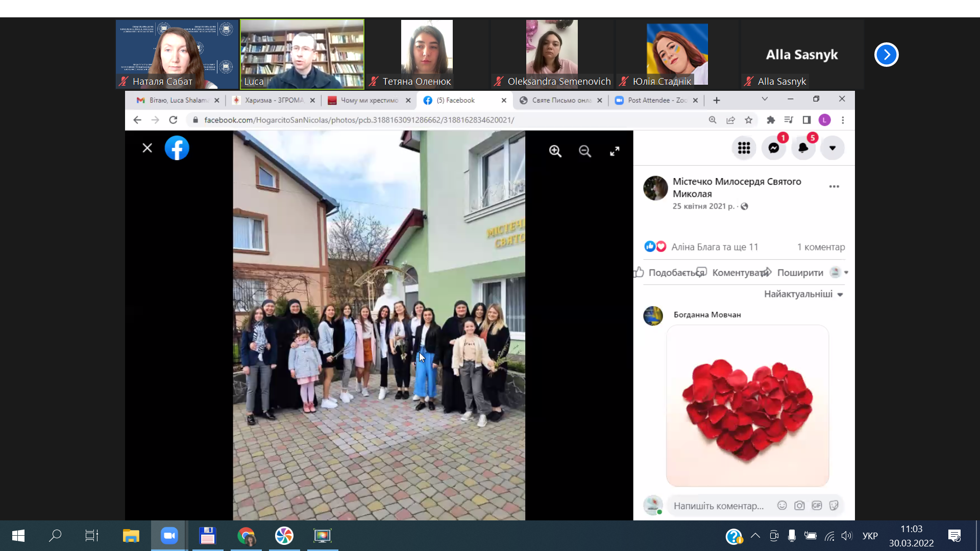Toggle Chrome side panel
The width and height of the screenshot is (980, 551).
pyautogui.click(x=806, y=120)
